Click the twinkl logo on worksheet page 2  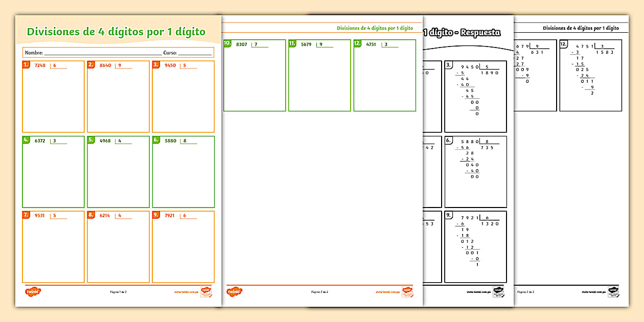point(234,291)
